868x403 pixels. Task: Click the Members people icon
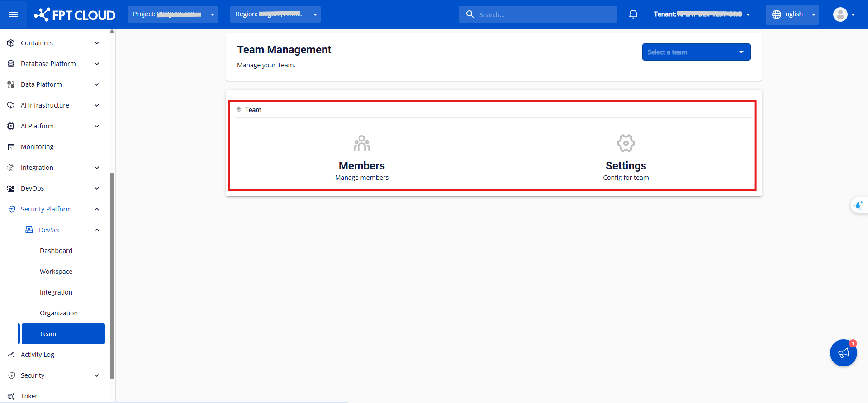click(361, 144)
